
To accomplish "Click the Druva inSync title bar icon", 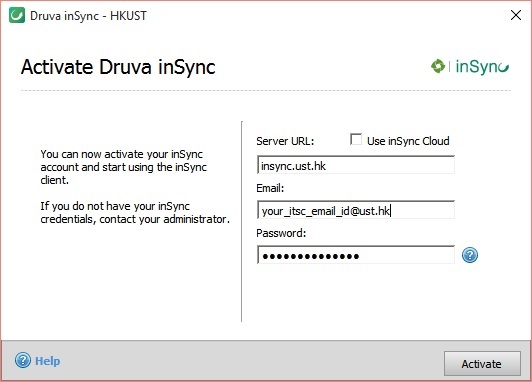I will coord(17,16).
